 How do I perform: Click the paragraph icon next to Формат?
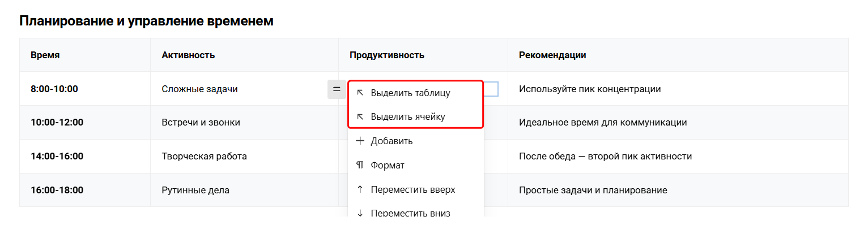pyautogui.click(x=360, y=165)
